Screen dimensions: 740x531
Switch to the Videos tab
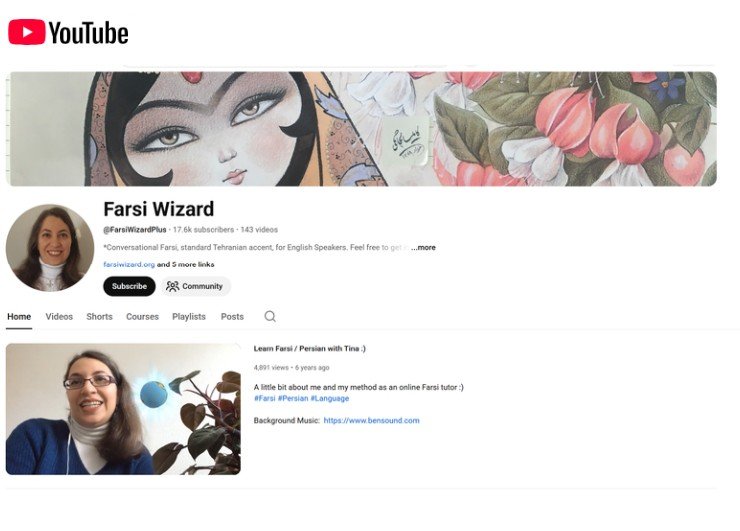click(x=59, y=317)
